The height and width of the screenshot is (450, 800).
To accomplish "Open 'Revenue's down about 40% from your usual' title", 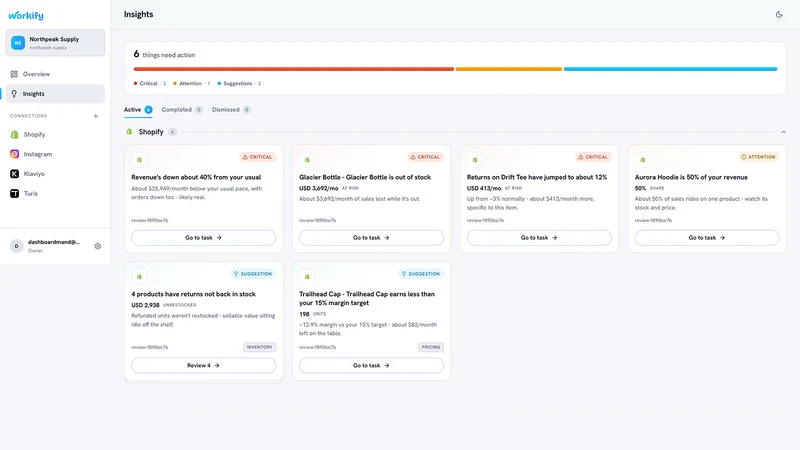I will pyautogui.click(x=196, y=177).
